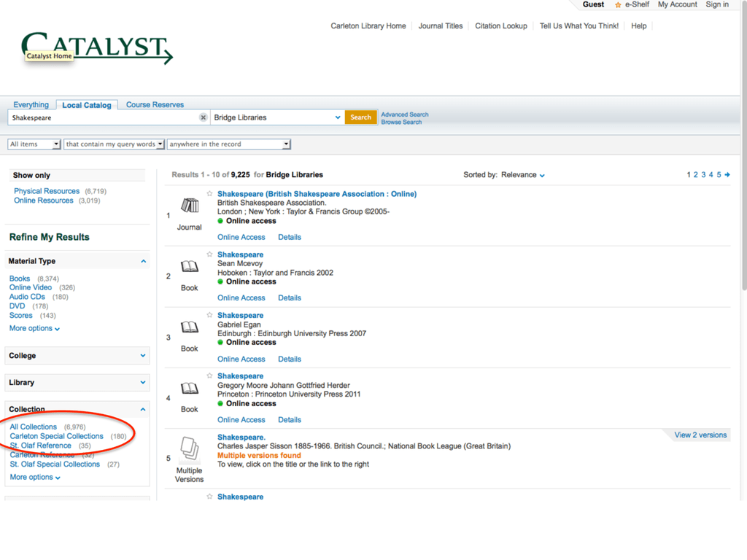Show more Material Type options
Screen dimensions: 747x560
pos(34,329)
